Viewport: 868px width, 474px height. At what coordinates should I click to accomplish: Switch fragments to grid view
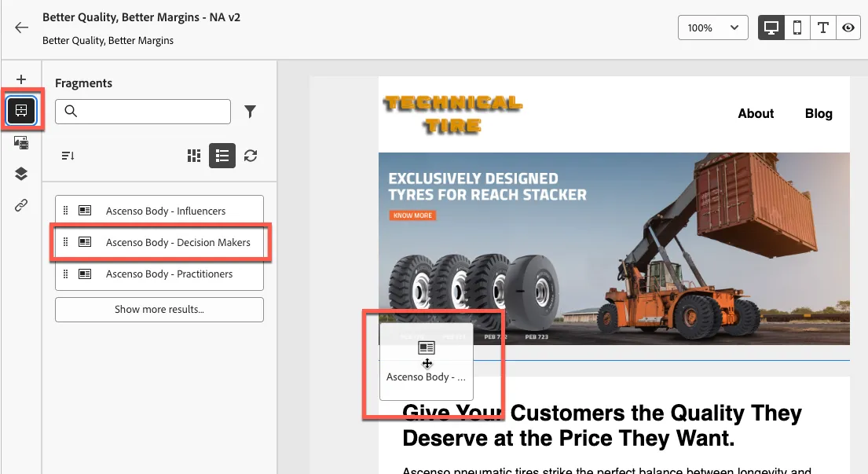(194, 156)
